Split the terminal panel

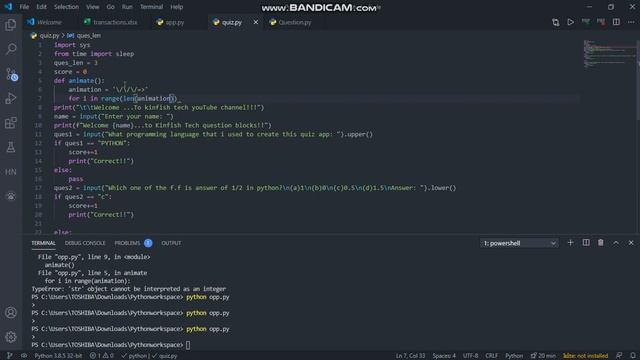[586, 243]
